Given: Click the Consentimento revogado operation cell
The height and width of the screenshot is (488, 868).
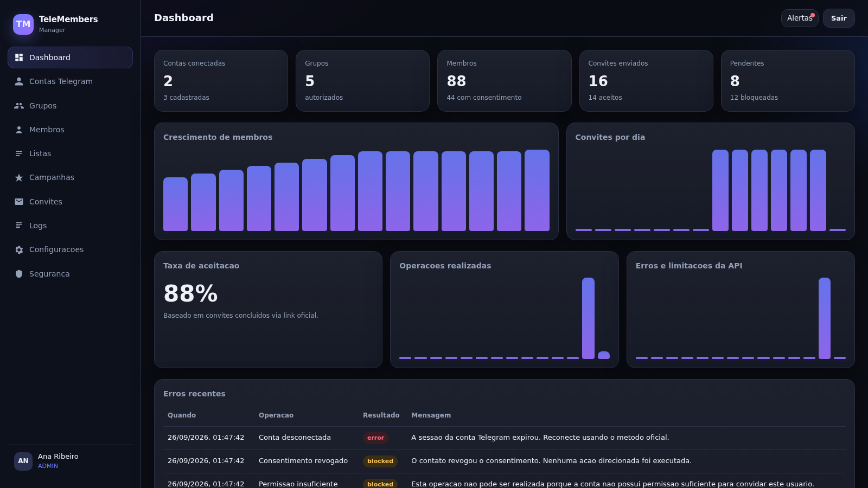Looking at the screenshot, I should (303, 461).
